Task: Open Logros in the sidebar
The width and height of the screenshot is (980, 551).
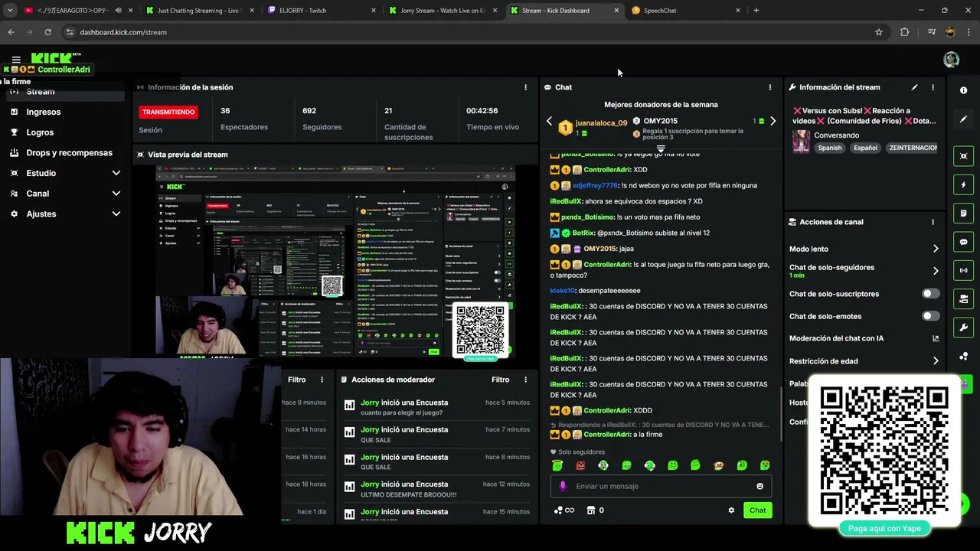Action: point(64,132)
